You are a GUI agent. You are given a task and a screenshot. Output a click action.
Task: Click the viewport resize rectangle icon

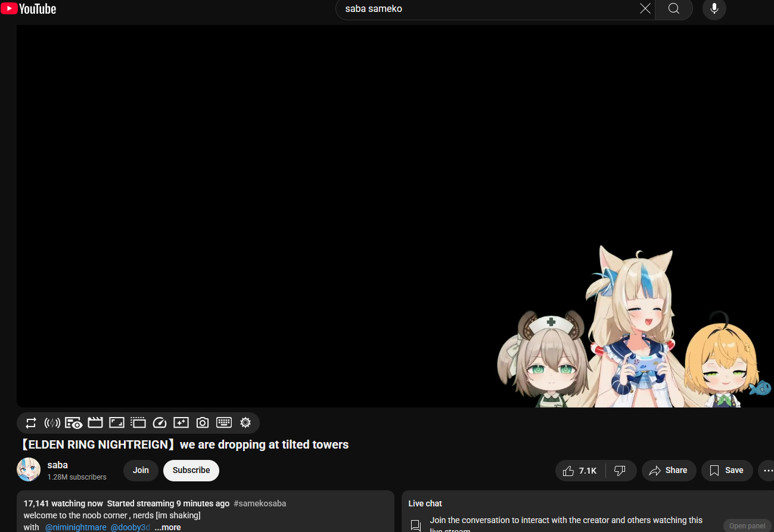pos(117,423)
